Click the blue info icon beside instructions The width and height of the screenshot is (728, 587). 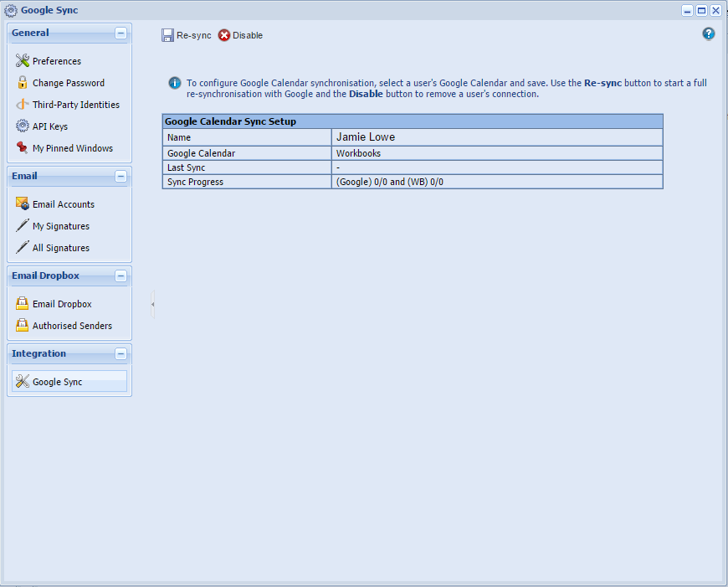(175, 83)
